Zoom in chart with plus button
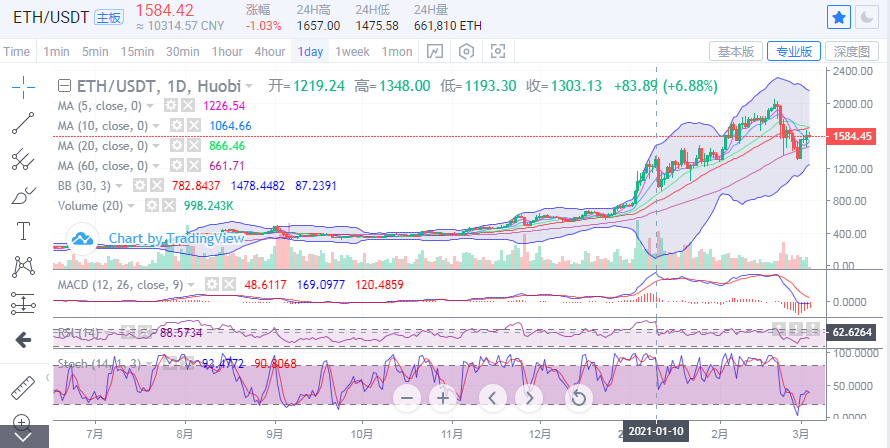890x448 pixels. (x=443, y=398)
